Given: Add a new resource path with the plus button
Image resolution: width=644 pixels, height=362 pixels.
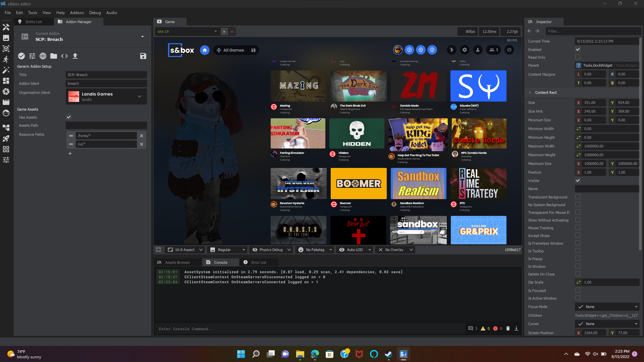Looking at the screenshot, I should 70,154.
